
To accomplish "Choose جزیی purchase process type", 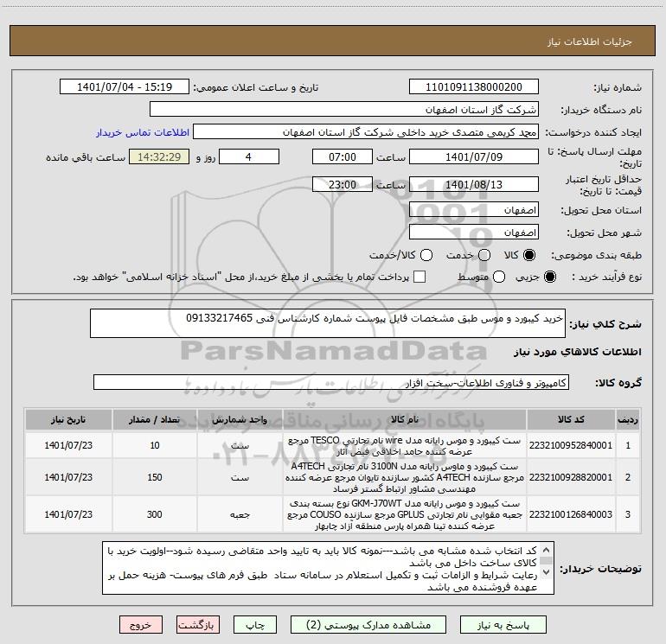I will (x=549, y=277).
